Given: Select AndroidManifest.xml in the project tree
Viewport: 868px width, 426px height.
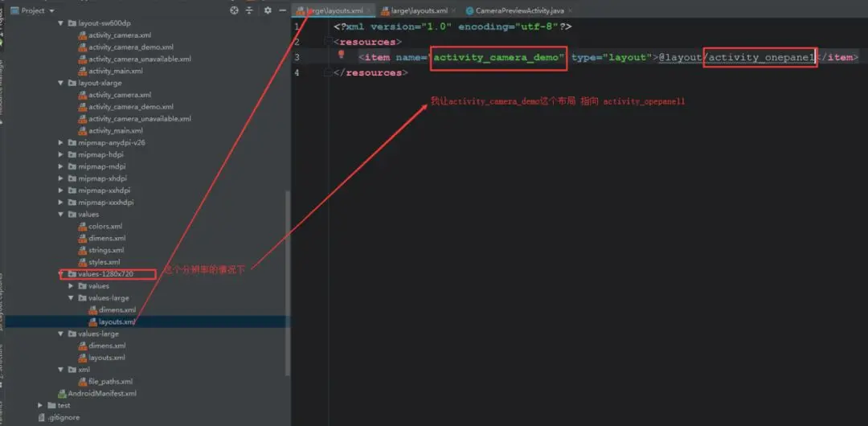Looking at the screenshot, I should (x=102, y=393).
